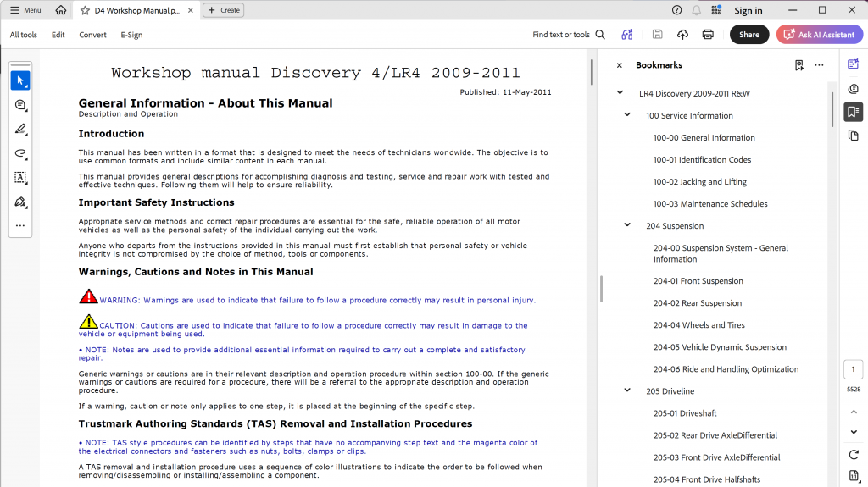Collapse the 205 Driveline bookmark group
Viewport: 868px width, 487px height.
coord(627,390)
